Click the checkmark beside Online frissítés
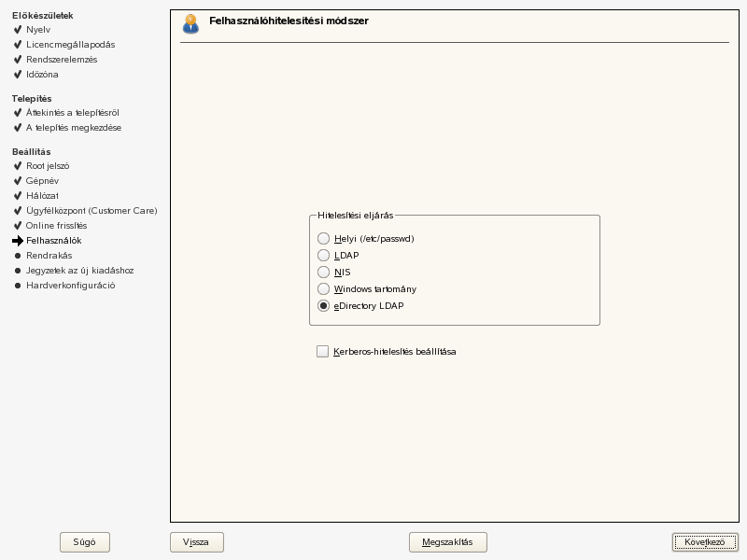This screenshot has height=560, width=747. tap(18, 226)
